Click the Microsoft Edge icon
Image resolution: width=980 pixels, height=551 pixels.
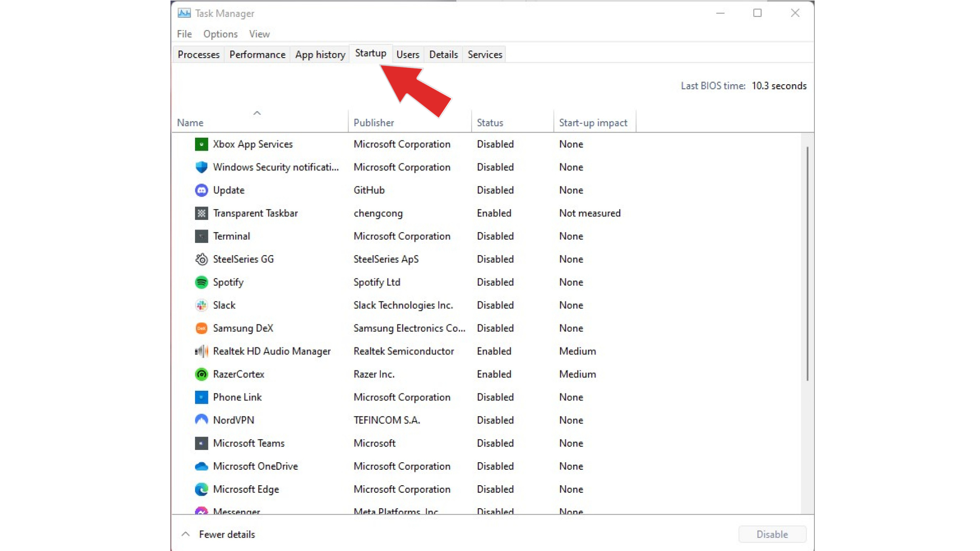point(202,489)
